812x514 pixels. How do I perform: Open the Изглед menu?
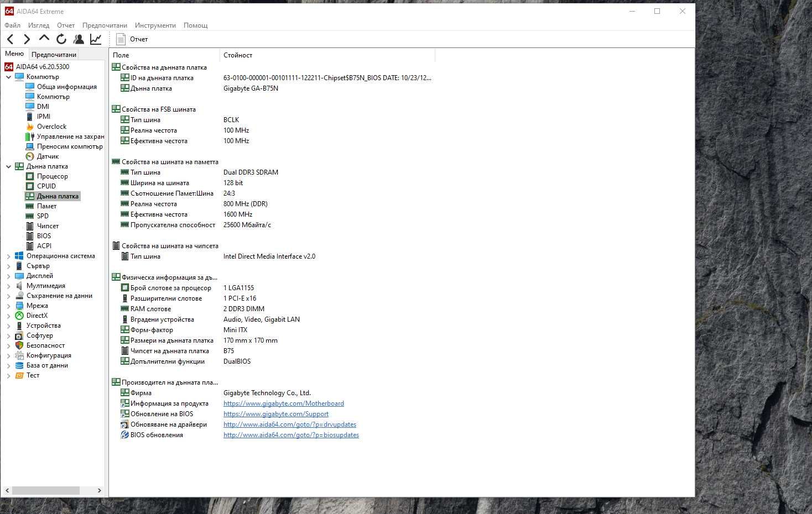[39, 25]
